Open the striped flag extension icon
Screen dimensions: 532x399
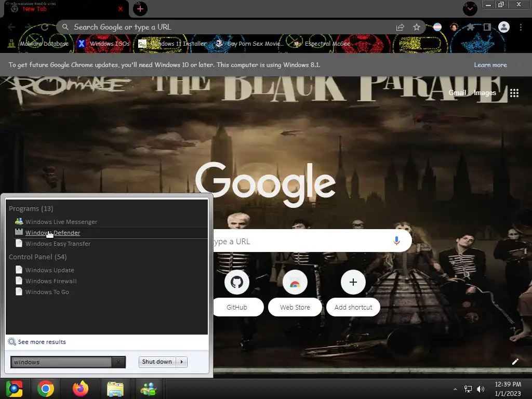437,27
